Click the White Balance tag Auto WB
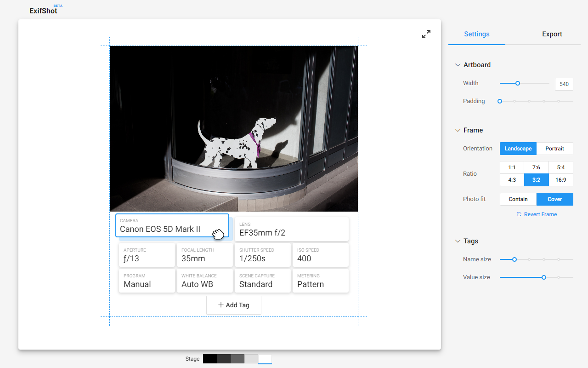The height and width of the screenshot is (368, 588). [x=204, y=281]
